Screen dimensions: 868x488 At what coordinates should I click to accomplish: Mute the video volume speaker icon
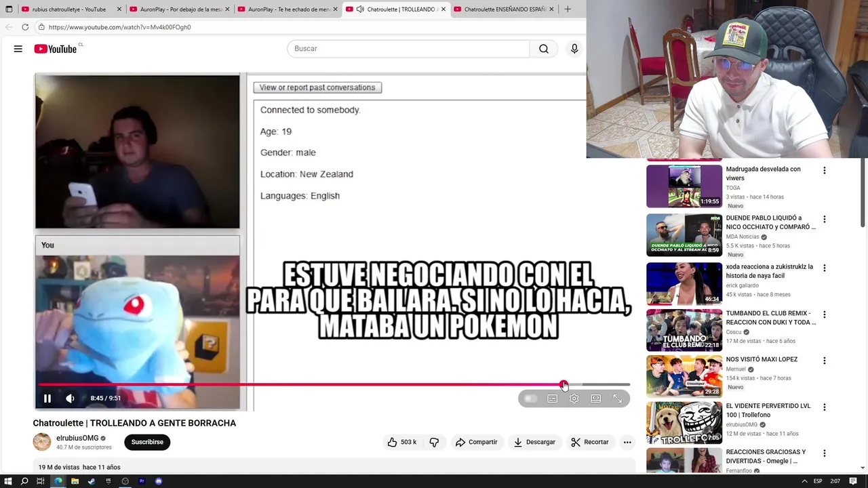pyautogui.click(x=70, y=399)
